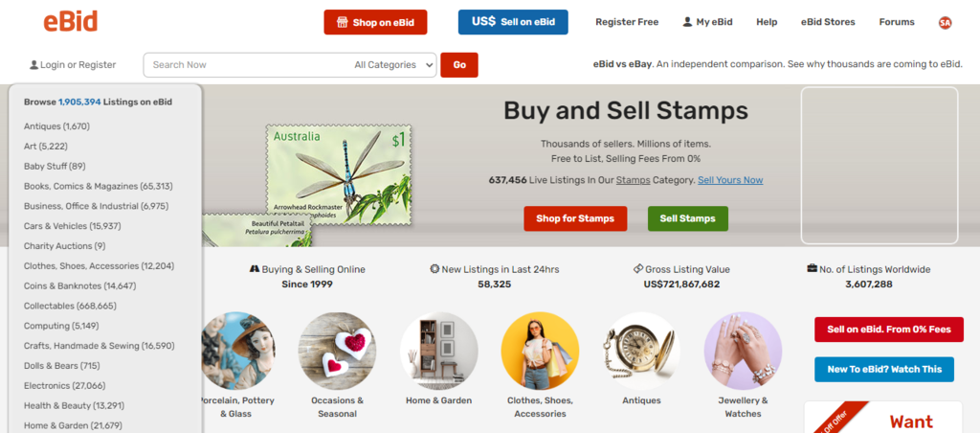The image size is (980, 433).
Task: Expand the All Categories dropdown
Action: click(x=393, y=65)
